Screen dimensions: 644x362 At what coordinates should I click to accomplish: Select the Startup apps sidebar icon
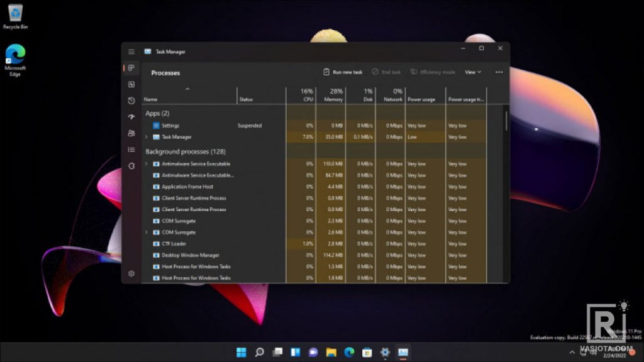click(x=131, y=118)
